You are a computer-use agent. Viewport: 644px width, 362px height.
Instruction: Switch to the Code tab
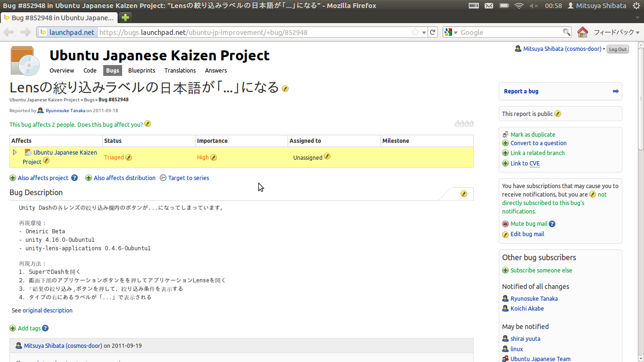(x=90, y=70)
